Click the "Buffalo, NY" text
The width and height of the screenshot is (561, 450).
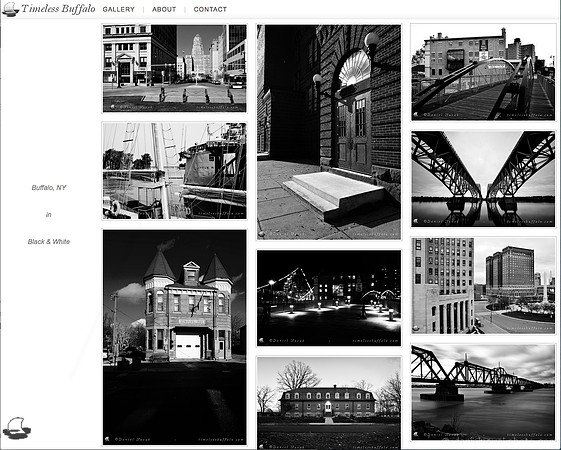click(49, 187)
